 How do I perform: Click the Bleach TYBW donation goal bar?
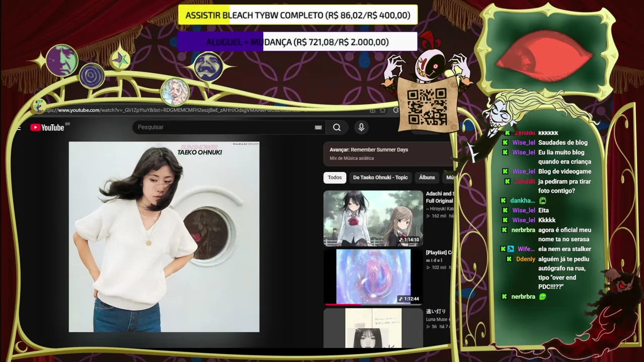[298, 15]
